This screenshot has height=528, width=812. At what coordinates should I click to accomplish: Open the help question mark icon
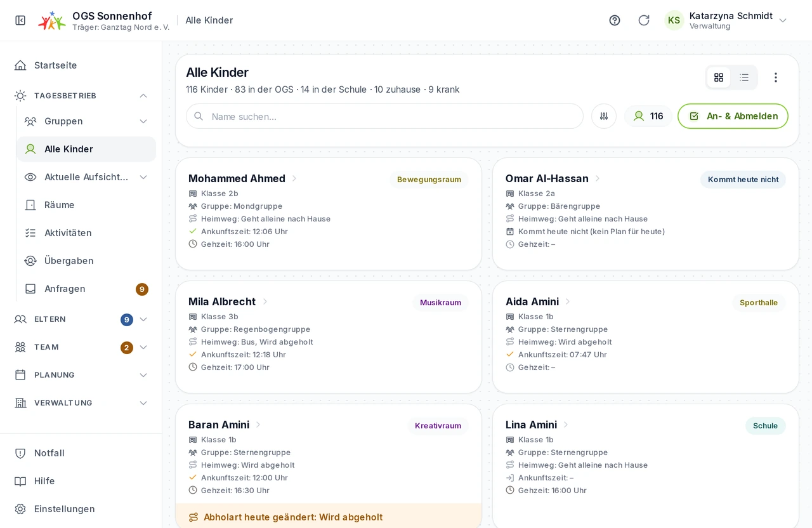(x=615, y=20)
